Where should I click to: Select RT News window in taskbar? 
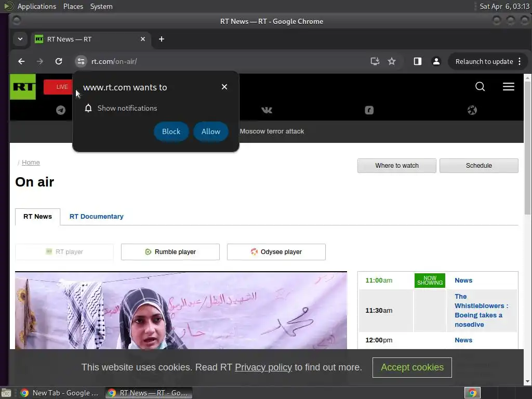pyautogui.click(x=149, y=393)
